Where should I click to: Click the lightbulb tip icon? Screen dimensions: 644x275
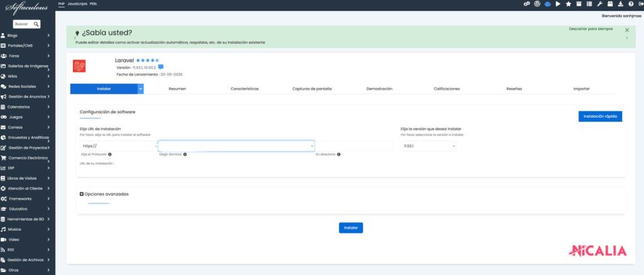pos(77,33)
